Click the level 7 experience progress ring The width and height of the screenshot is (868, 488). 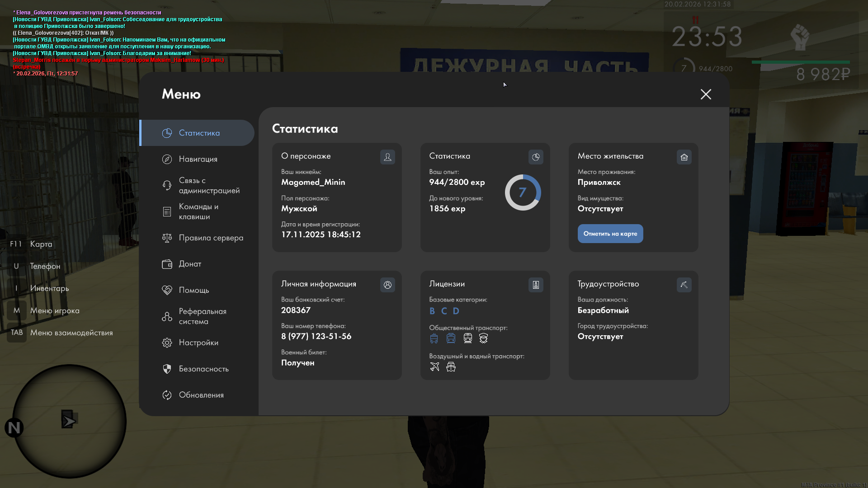click(523, 192)
